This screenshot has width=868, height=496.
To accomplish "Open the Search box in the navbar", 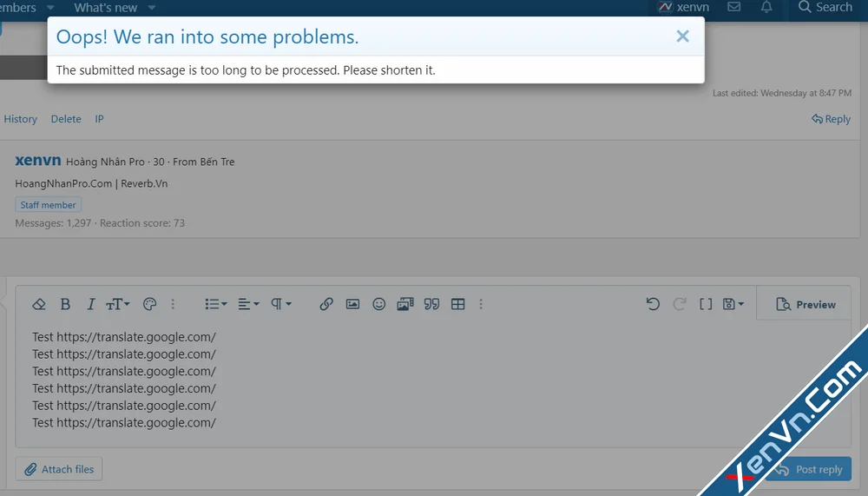I will click(x=825, y=7).
